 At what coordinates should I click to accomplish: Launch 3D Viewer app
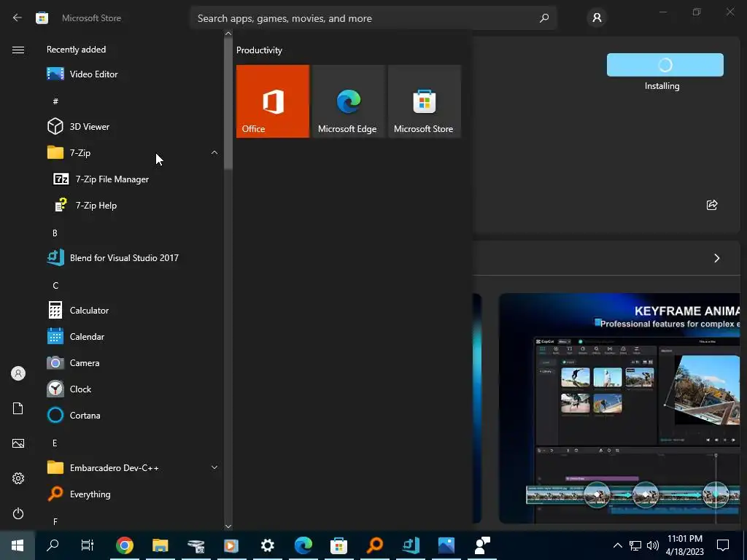[x=133, y=127]
